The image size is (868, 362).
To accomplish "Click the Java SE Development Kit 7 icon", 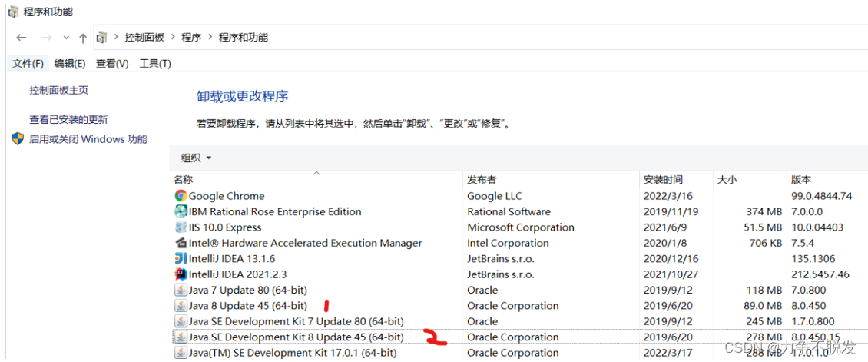I will pyautogui.click(x=181, y=321).
